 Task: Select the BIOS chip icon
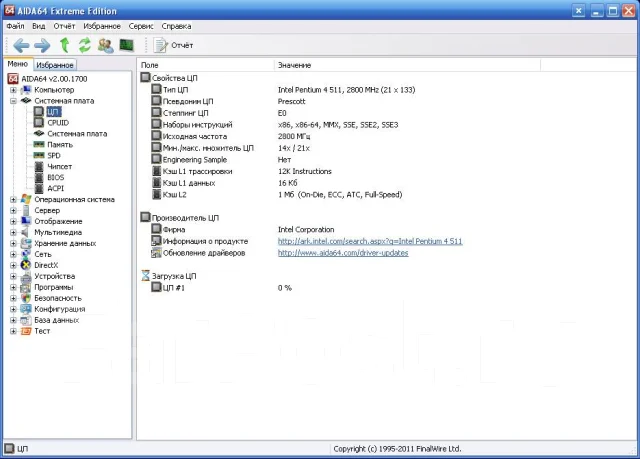point(39,177)
